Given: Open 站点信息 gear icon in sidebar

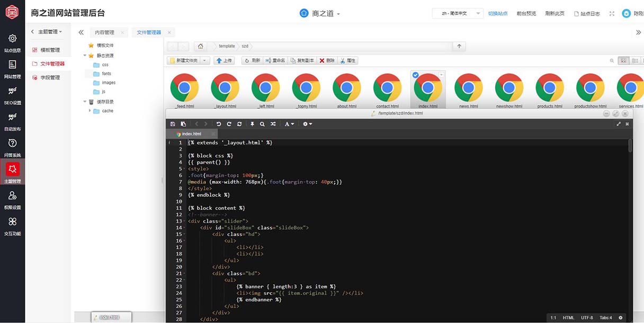Looking at the screenshot, I should tap(13, 39).
